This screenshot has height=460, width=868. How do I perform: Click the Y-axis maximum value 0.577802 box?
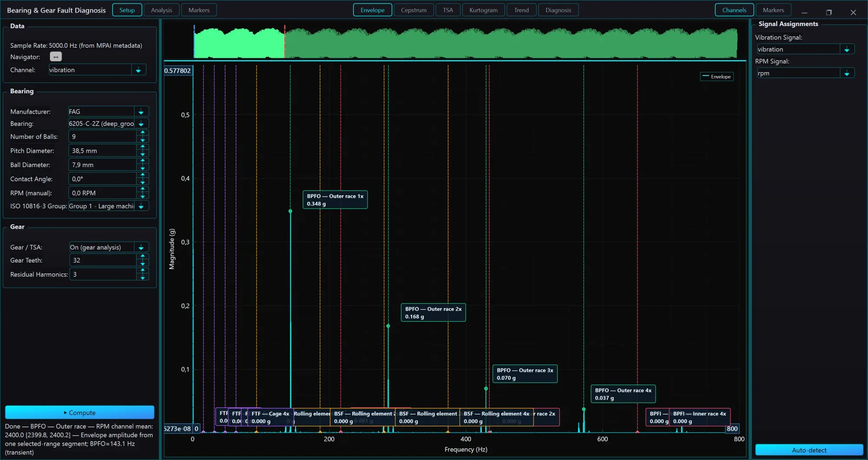pos(178,71)
